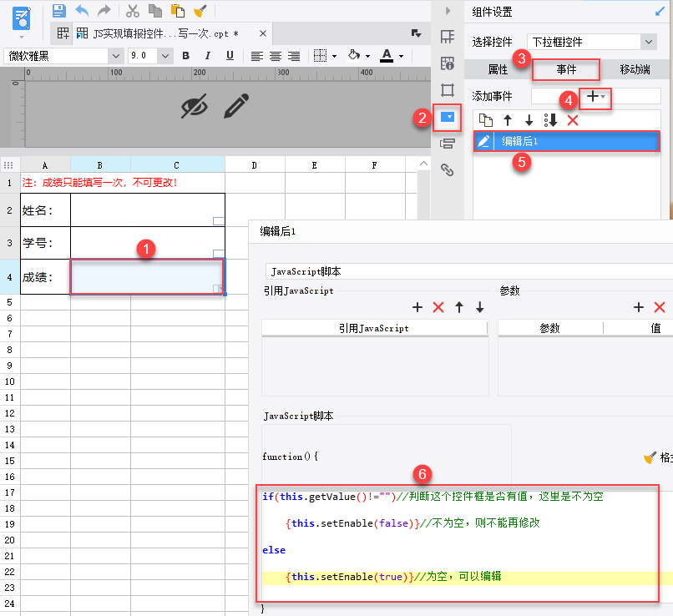Click the sort events icon
This screenshot has width=673, height=616.
coord(551,120)
